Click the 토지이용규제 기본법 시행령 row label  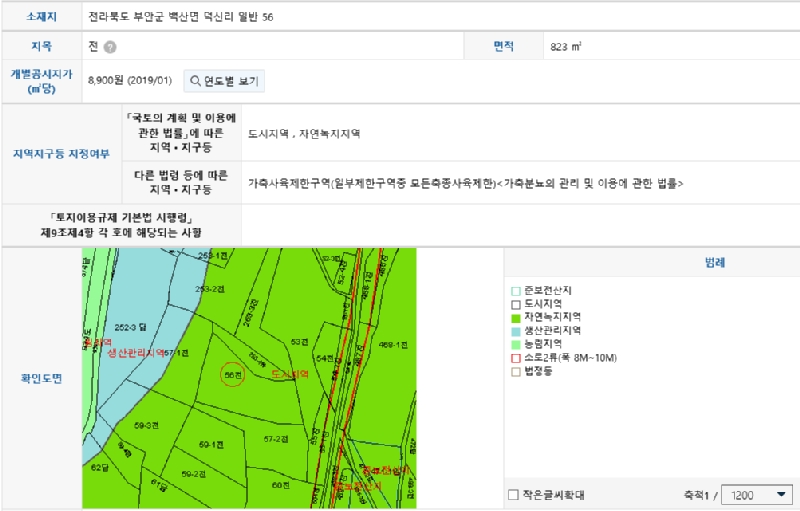[121, 225]
